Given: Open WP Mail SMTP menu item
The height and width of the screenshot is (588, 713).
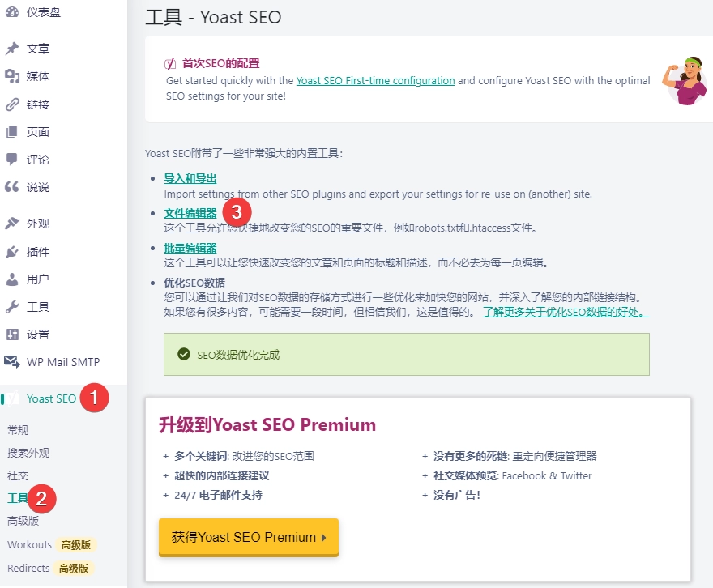Looking at the screenshot, I should coord(63,362).
